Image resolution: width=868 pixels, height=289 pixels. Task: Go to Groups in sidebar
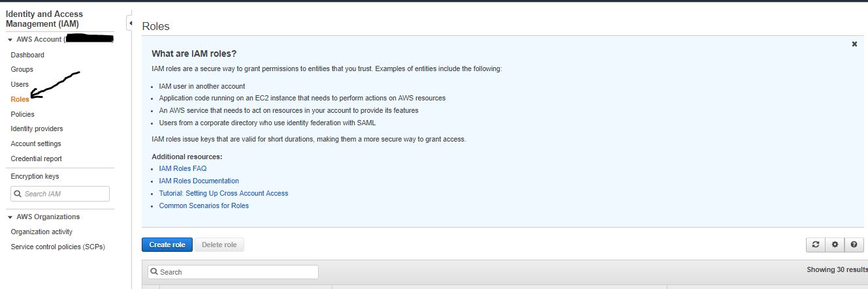click(22, 69)
